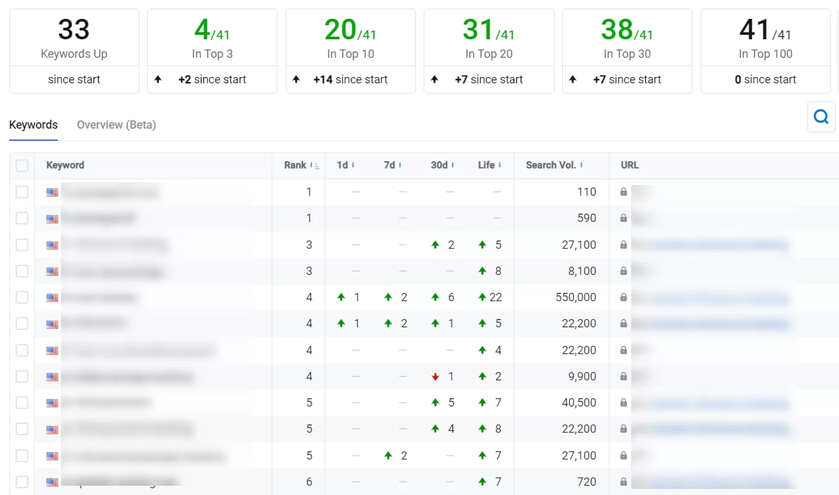Click US flag icon in first keyword row
839x495 pixels.
pos(52,192)
